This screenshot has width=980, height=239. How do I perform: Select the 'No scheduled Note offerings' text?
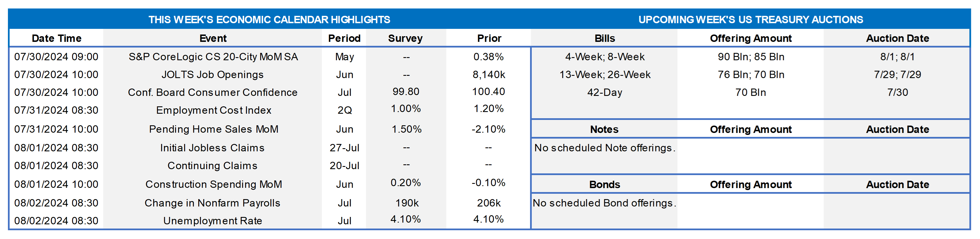[604, 148]
